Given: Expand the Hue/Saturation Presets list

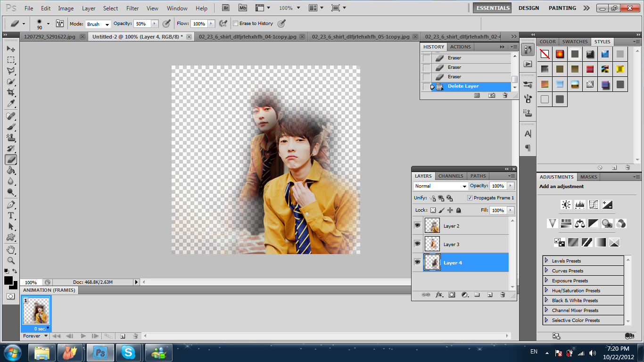Looking at the screenshot, I should (546, 290).
